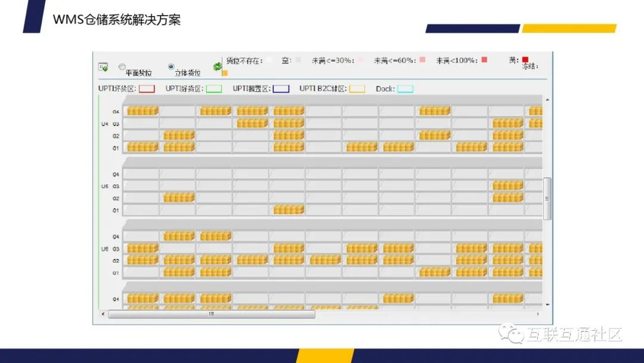Select pallet in U4 level 02, column 9

tap(435, 135)
